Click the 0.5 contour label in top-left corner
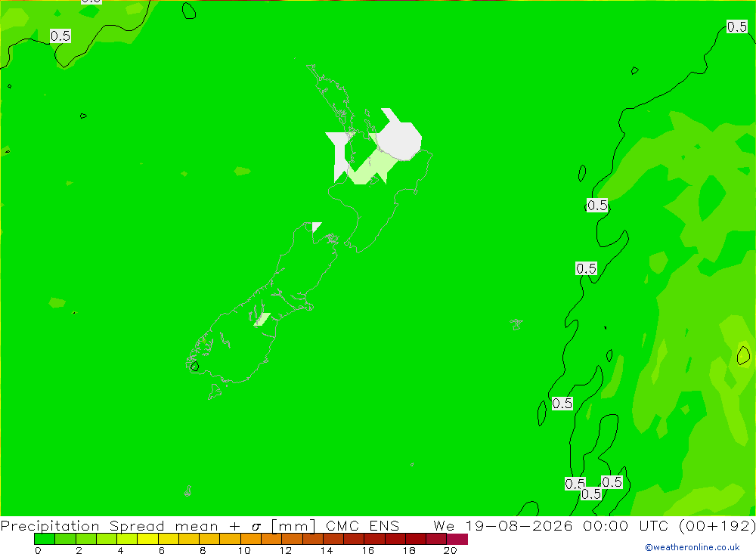This screenshot has width=756, height=554. (x=60, y=36)
